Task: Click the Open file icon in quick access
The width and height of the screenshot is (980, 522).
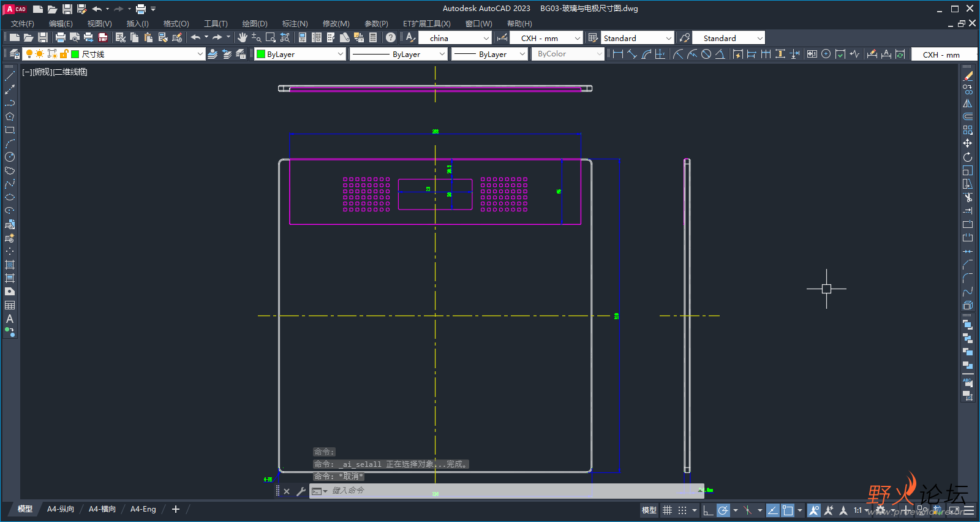Action: click(53, 9)
